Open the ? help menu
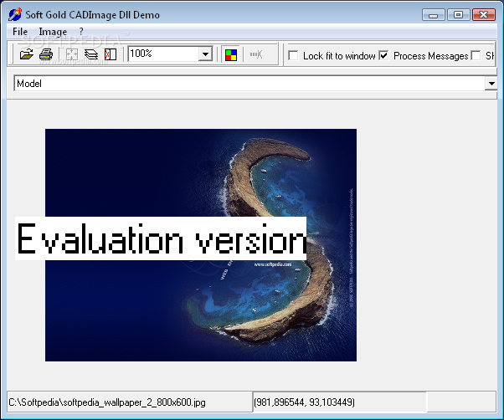The height and width of the screenshot is (420, 504). (81, 32)
